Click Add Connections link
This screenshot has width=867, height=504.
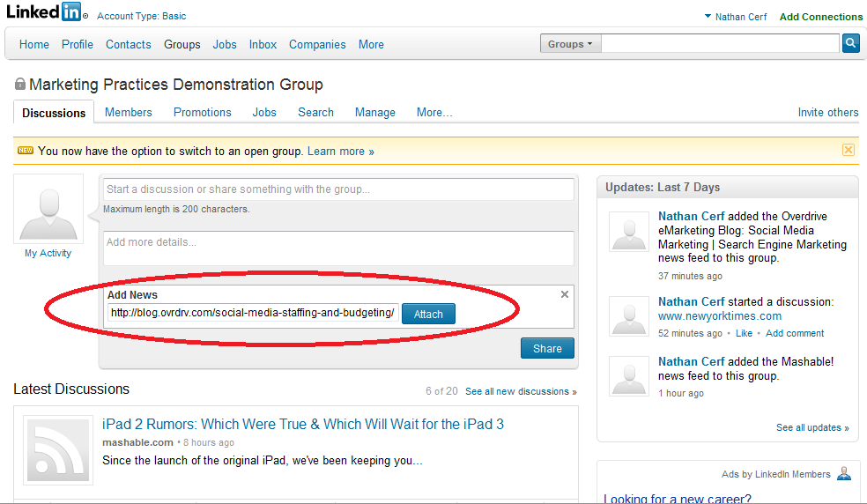click(x=821, y=17)
